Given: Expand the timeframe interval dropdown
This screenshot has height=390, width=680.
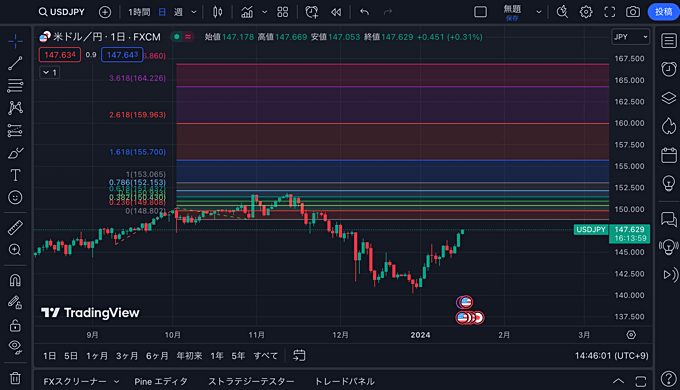Looking at the screenshot, I should [x=194, y=12].
